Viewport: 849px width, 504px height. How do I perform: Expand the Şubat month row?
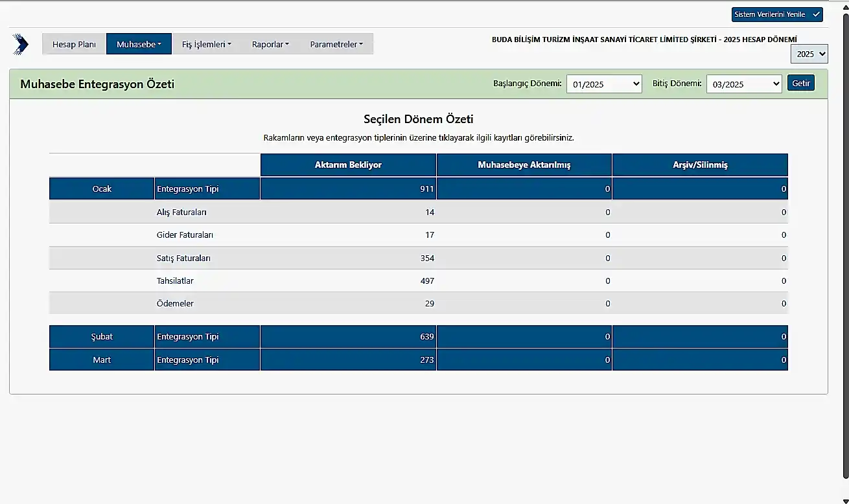click(x=102, y=337)
